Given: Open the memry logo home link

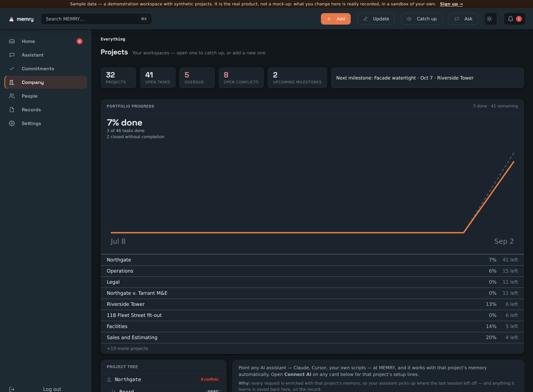Looking at the screenshot, I should click(21, 19).
